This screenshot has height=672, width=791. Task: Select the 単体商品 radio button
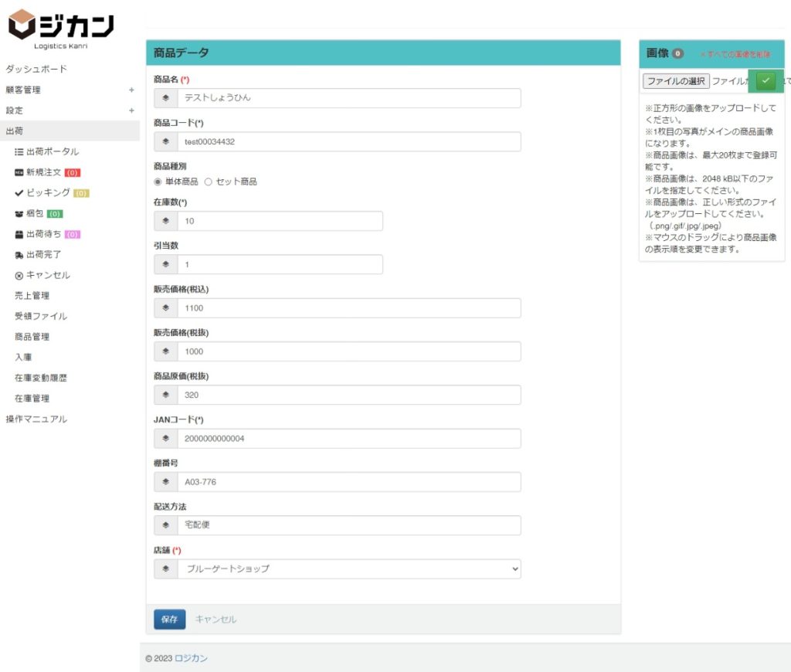pos(158,182)
